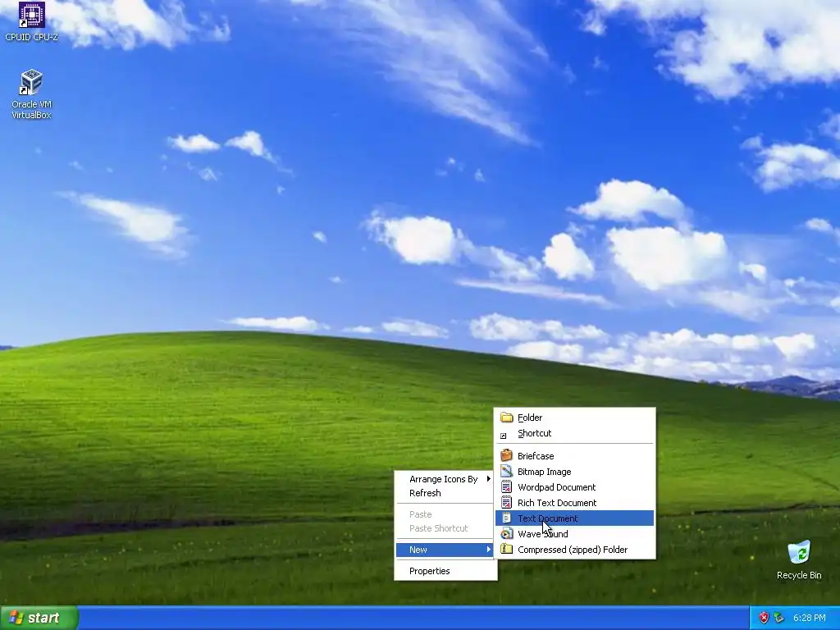The height and width of the screenshot is (630, 840).
Task: Click the network connection tray icon
Action: point(779,618)
